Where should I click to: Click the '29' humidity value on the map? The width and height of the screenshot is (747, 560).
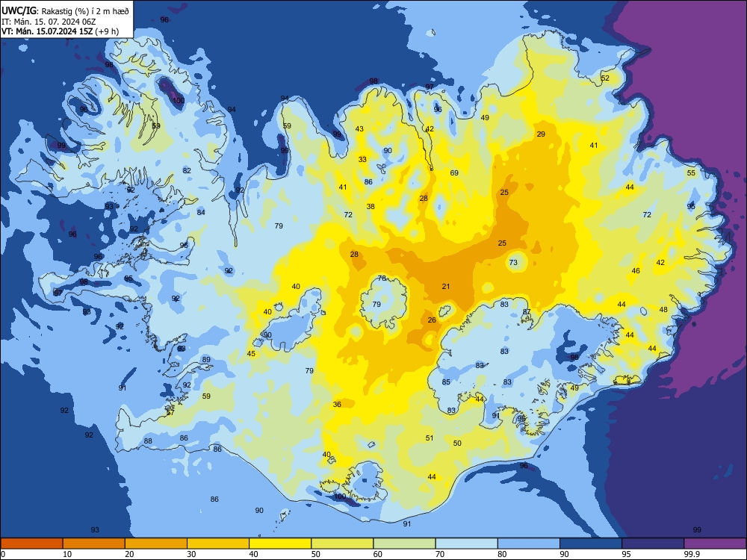541,134
